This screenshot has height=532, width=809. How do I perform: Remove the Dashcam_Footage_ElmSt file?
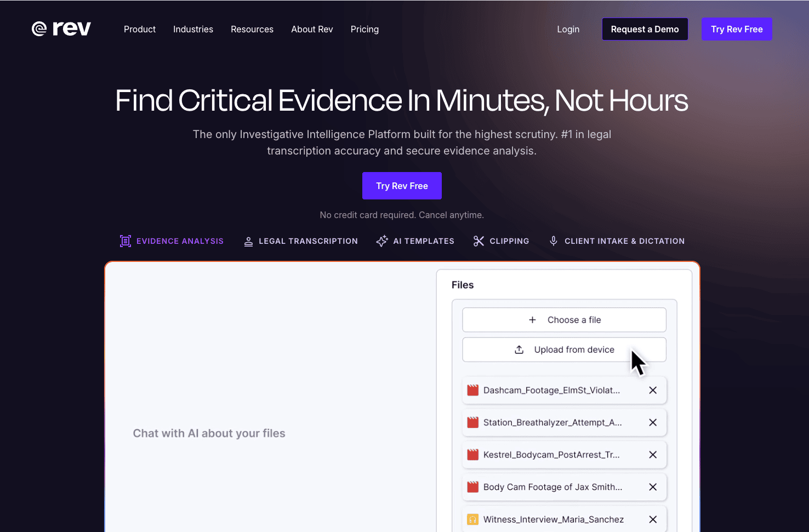[653, 390]
